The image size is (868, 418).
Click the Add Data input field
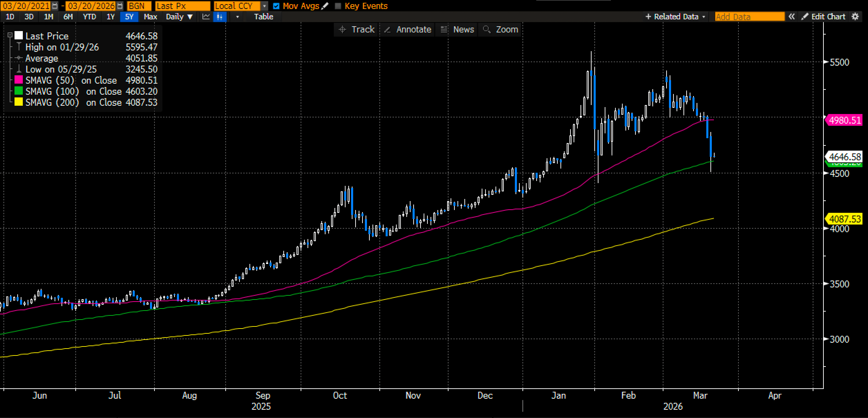[x=749, y=17]
